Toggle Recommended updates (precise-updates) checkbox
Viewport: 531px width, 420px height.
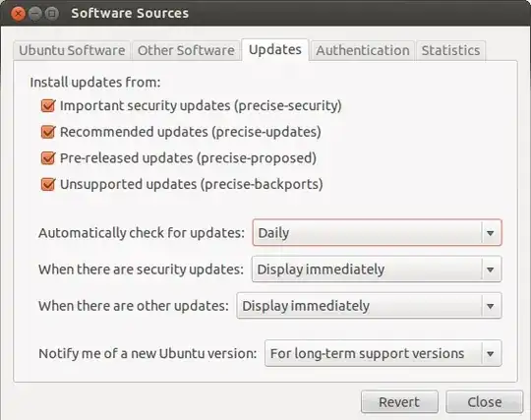(x=48, y=132)
